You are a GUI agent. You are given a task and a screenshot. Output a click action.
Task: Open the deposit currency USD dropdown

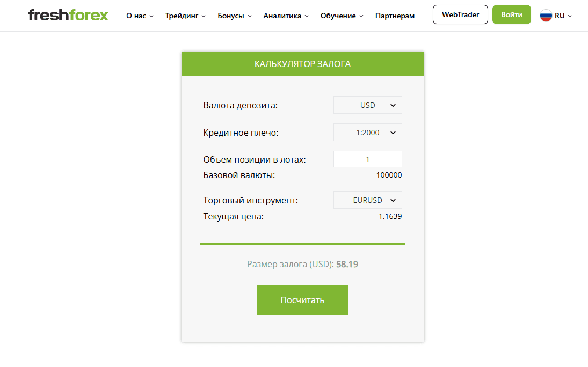click(x=367, y=105)
